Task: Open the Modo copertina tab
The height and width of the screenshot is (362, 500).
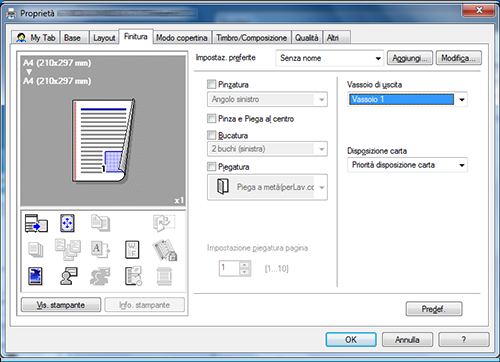Action: [182, 37]
